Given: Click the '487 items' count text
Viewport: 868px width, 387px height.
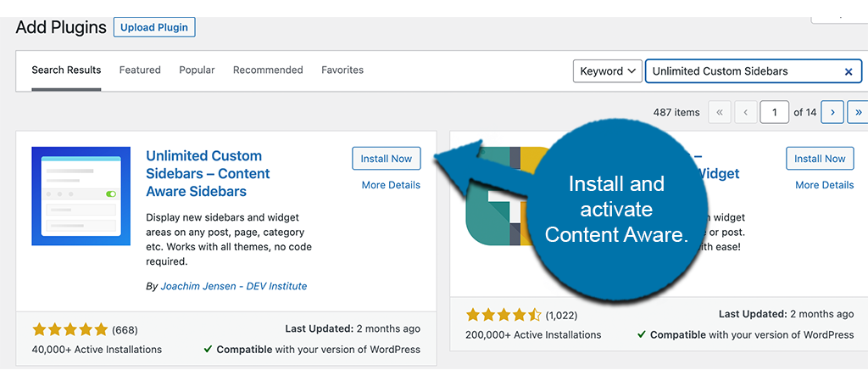Looking at the screenshot, I should coord(676,113).
